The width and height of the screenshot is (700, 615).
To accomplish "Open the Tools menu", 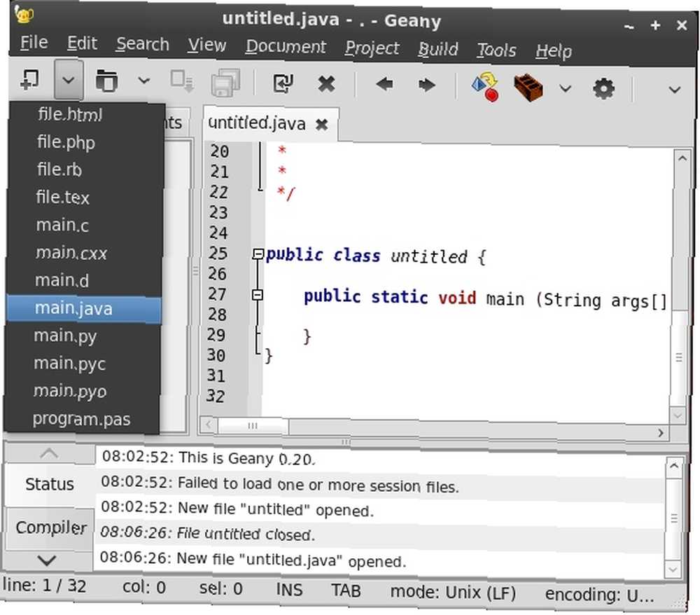I will (x=496, y=50).
